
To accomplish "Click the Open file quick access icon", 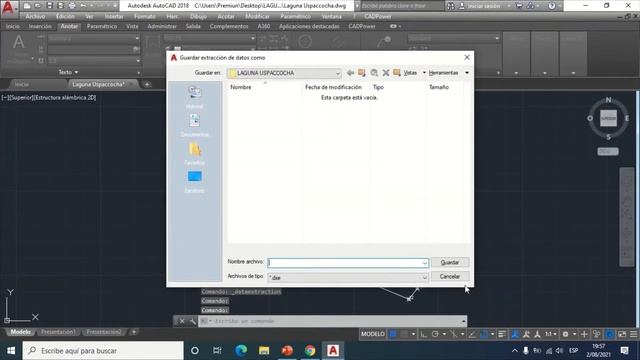I will click(x=38, y=6).
